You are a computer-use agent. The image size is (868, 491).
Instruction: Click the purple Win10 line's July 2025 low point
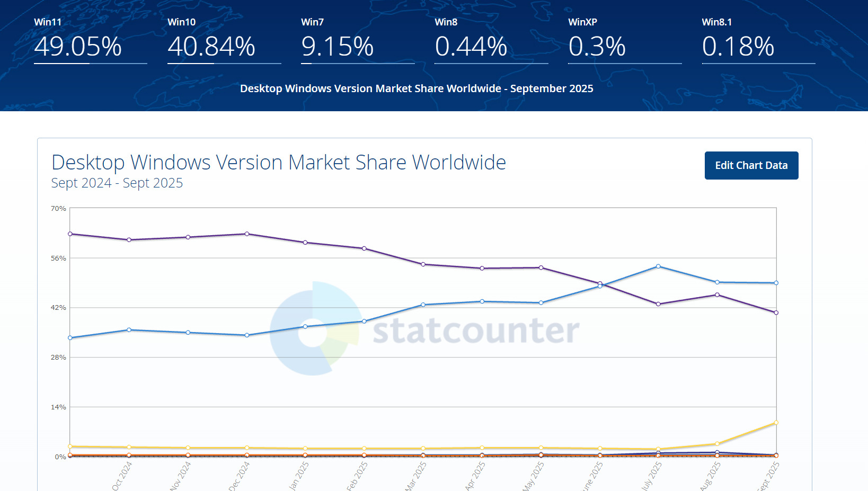(x=658, y=304)
